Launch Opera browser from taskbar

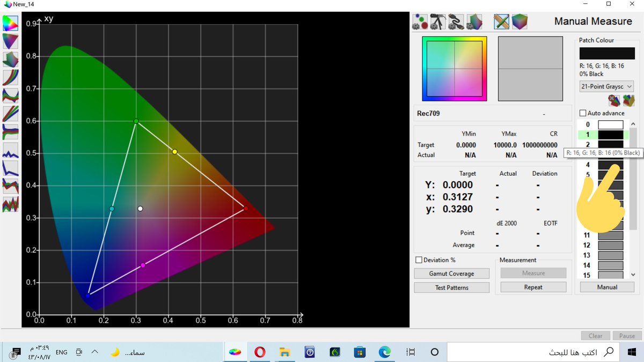pos(260,352)
